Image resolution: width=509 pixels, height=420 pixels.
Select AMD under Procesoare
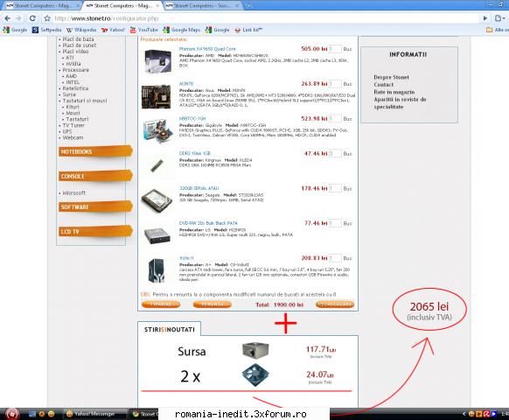click(71, 76)
